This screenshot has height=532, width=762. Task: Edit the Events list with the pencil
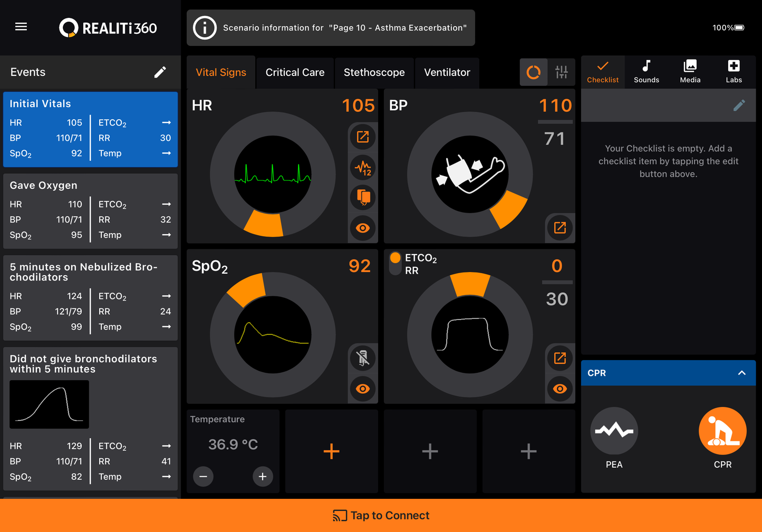[x=160, y=72]
